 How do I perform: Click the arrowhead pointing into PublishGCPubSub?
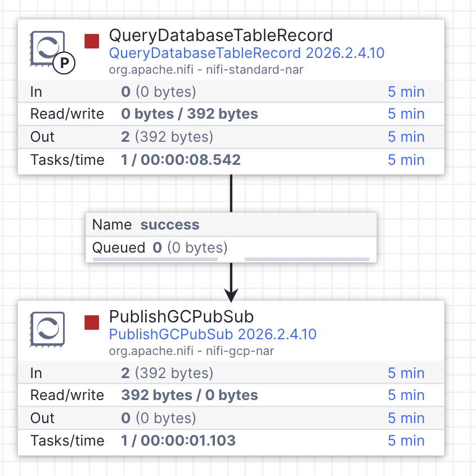pyautogui.click(x=231, y=294)
